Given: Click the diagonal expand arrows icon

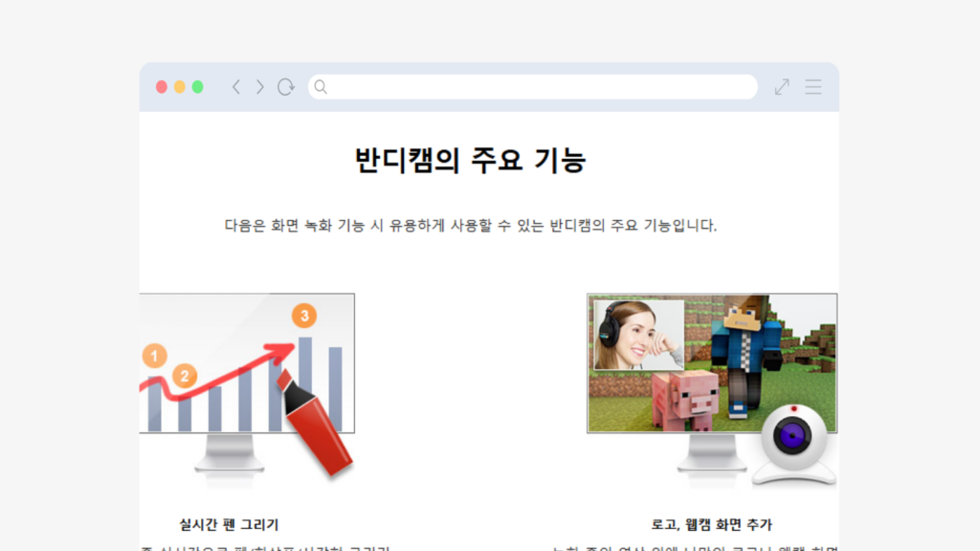Looking at the screenshot, I should coord(780,86).
